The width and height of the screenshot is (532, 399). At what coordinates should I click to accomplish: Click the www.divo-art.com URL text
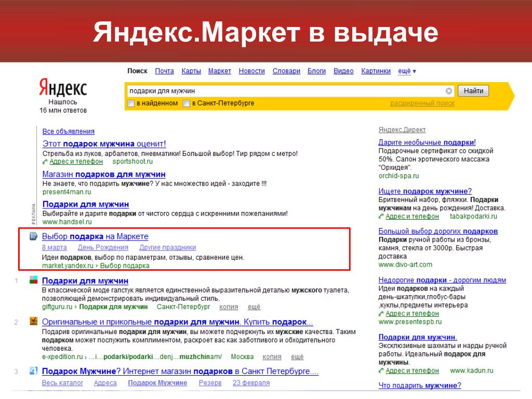(x=405, y=264)
